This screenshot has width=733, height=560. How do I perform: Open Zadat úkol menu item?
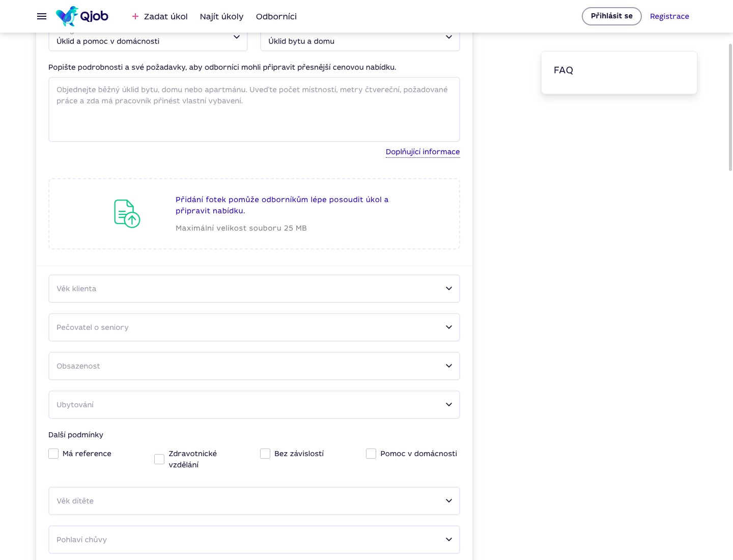(x=165, y=16)
